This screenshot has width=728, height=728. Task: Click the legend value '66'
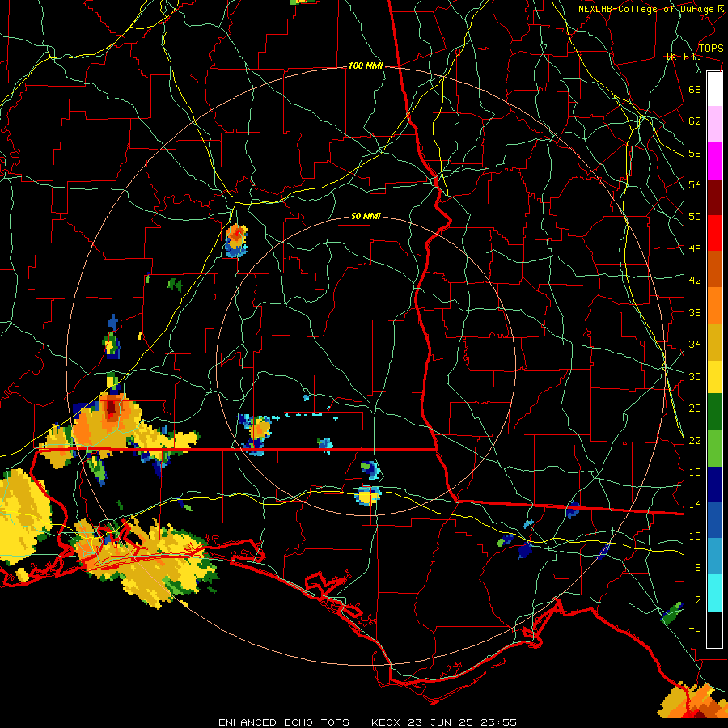pos(695,90)
